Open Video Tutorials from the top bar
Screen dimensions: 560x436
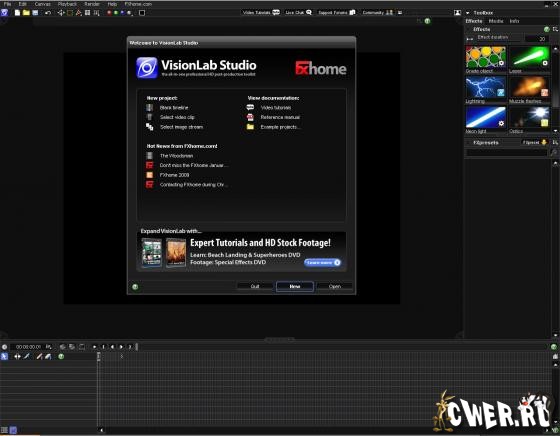(261, 13)
